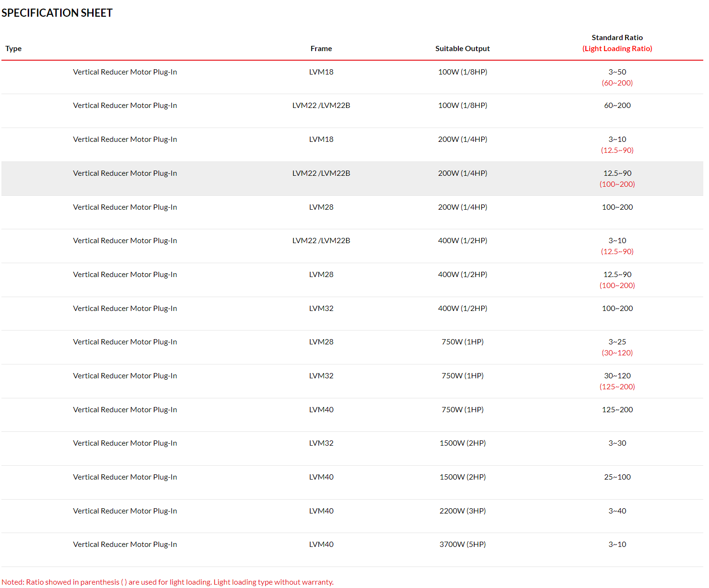Click the 200W (1/4HP) output for frame LVM18
This screenshot has height=588, width=709.
(463, 139)
